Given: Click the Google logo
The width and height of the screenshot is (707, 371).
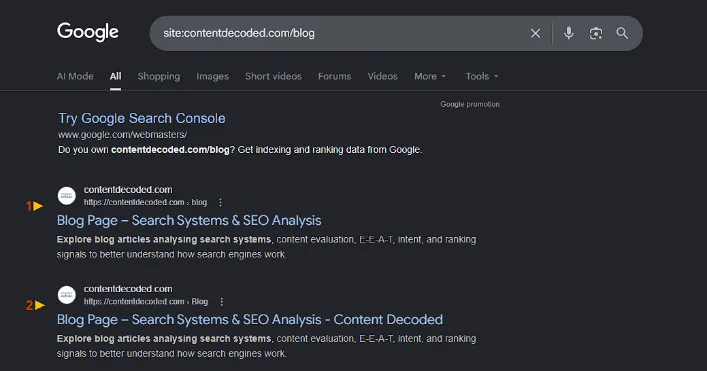Looking at the screenshot, I should click(x=87, y=32).
